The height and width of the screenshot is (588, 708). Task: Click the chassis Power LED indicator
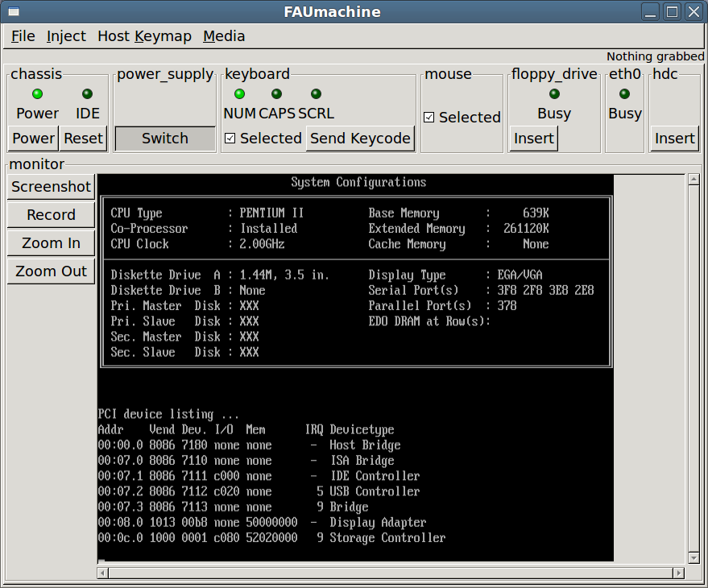click(x=37, y=94)
